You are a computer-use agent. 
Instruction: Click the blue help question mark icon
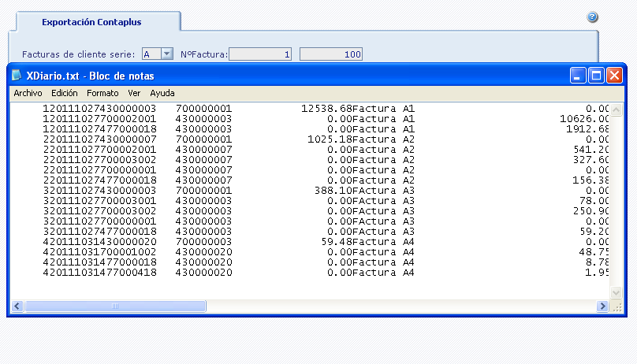tap(592, 17)
